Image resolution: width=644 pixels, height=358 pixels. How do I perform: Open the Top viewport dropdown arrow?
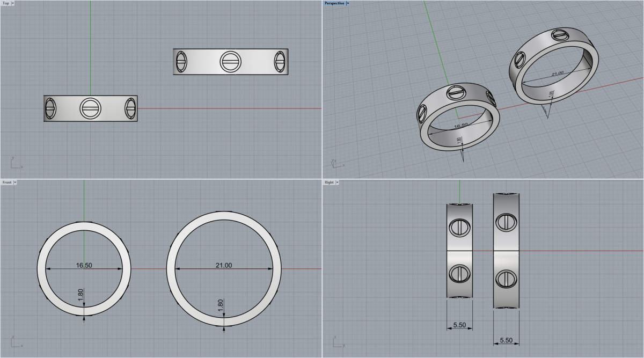(13, 3)
